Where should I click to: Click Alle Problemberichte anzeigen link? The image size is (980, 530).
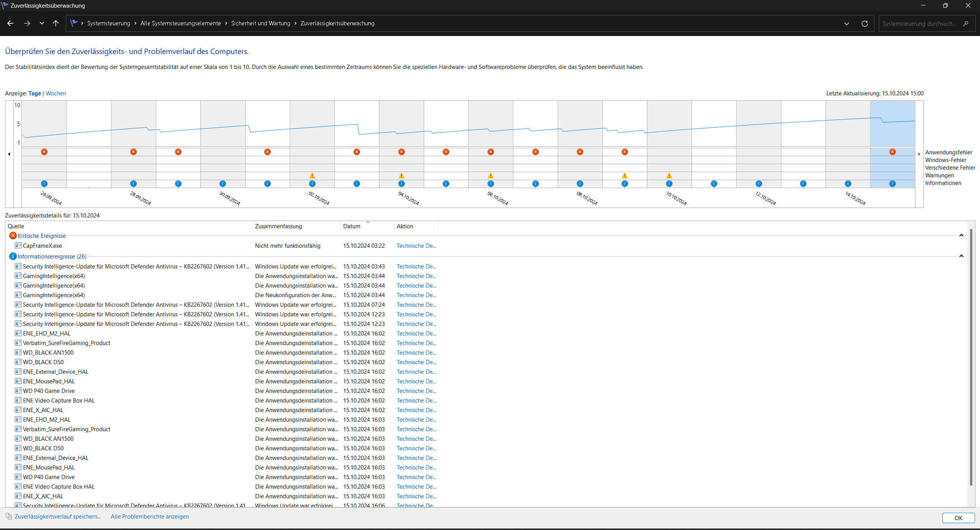[x=149, y=517]
